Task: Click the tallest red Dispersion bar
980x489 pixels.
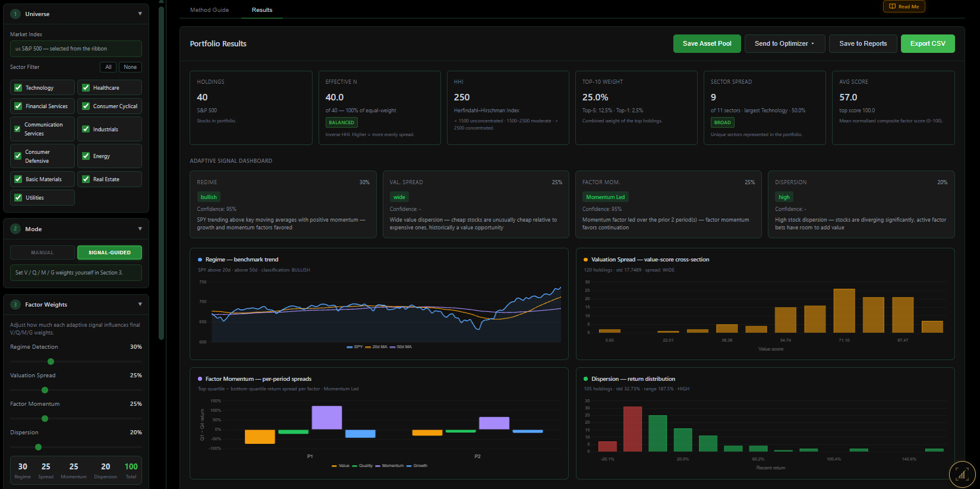Action: point(632,429)
